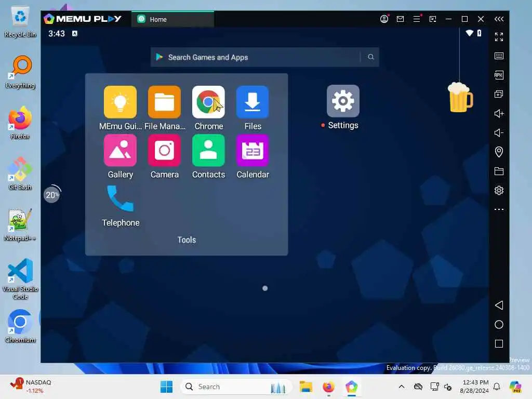Screen dimensions: 532x399
Task: Open the Windows notification bell
Action: point(497,387)
